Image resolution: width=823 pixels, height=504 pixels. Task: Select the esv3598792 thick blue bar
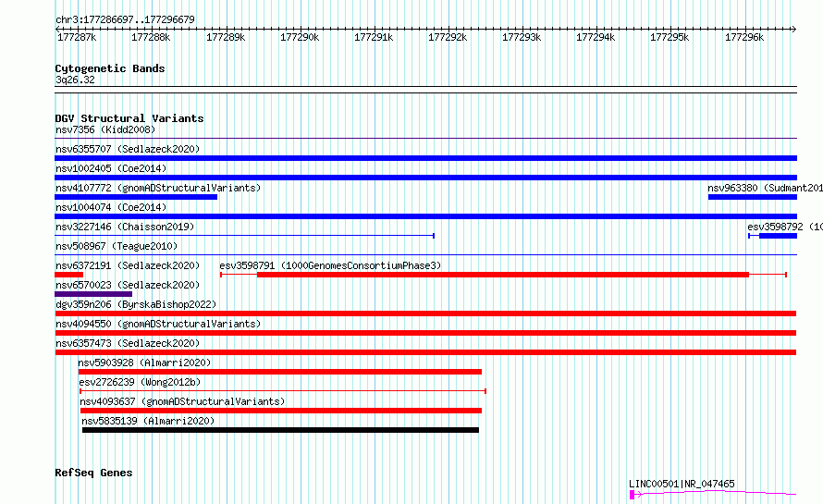[x=778, y=236]
